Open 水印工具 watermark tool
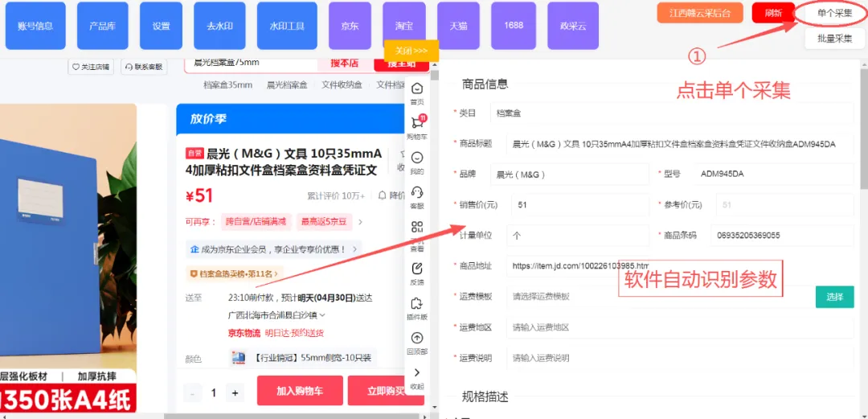 pyautogui.click(x=287, y=26)
